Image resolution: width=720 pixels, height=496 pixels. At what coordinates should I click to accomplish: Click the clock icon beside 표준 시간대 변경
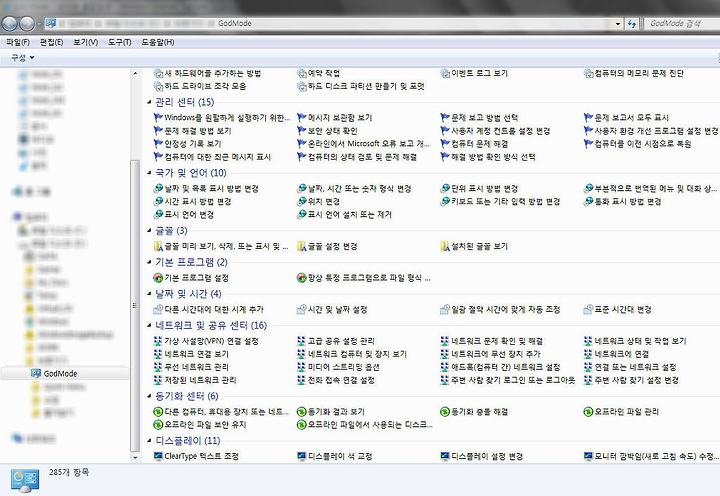[588, 310]
